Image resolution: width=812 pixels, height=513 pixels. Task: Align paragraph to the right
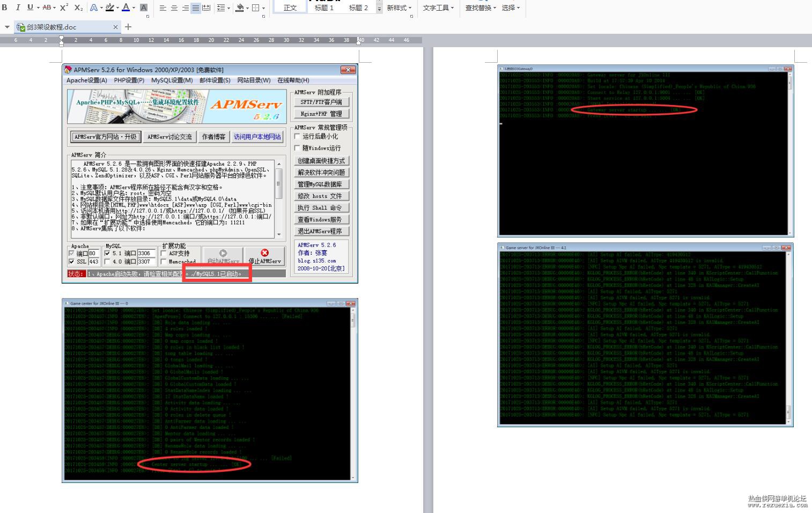point(185,8)
